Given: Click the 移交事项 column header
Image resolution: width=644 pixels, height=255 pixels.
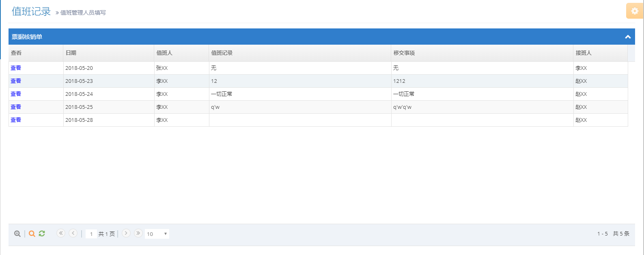Looking at the screenshot, I should (x=404, y=53).
